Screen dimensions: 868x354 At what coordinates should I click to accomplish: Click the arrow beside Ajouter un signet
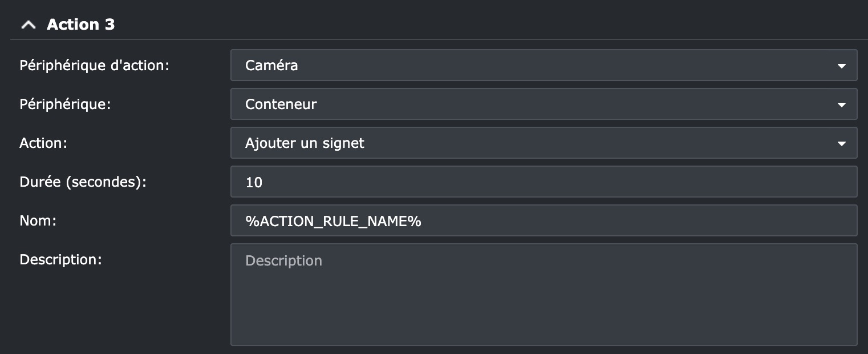click(x=841, y=143)
